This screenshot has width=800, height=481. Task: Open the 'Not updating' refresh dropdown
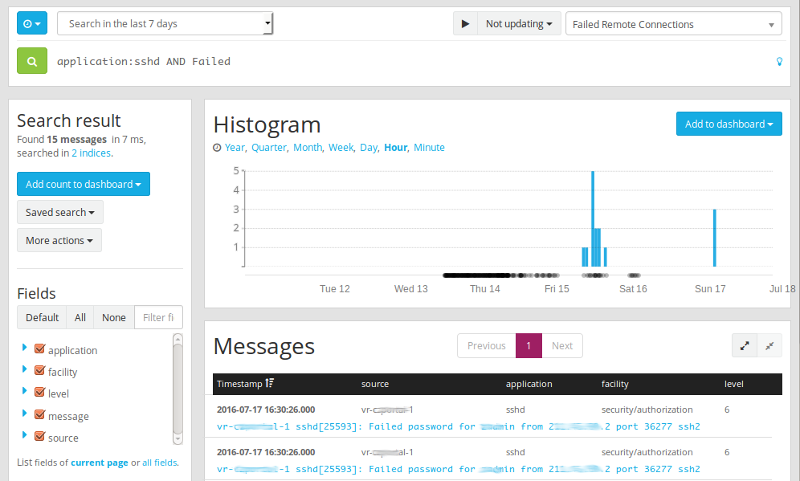518,24
